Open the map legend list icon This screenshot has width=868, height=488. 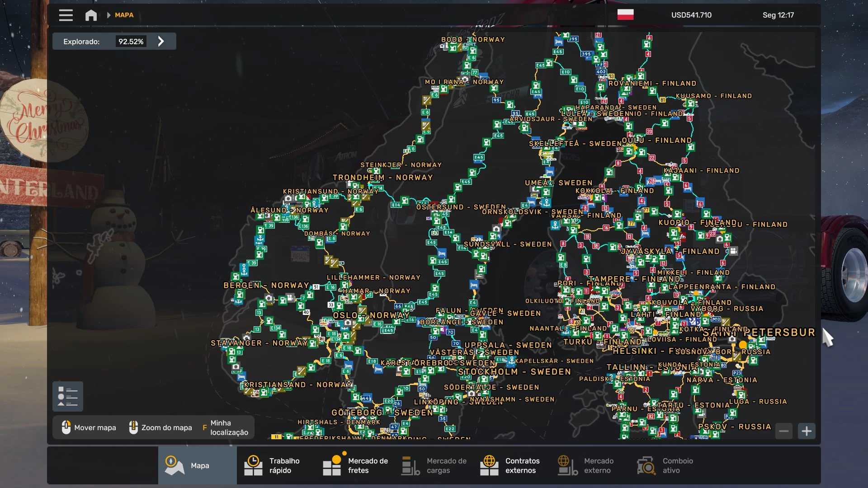tap(68, 396)
